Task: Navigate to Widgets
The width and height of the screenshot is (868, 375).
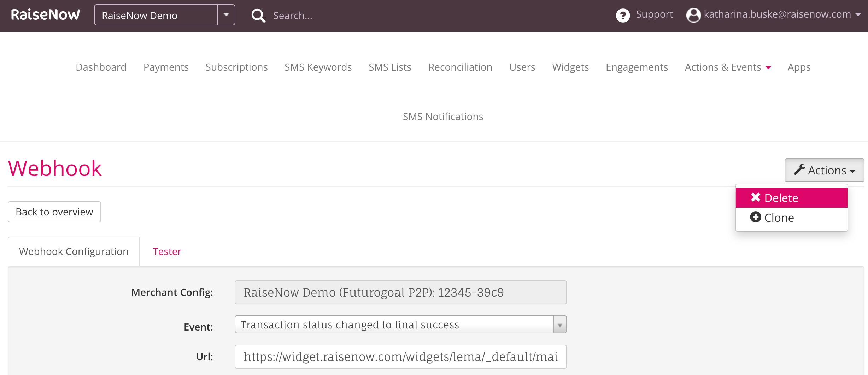Action: 571,67
